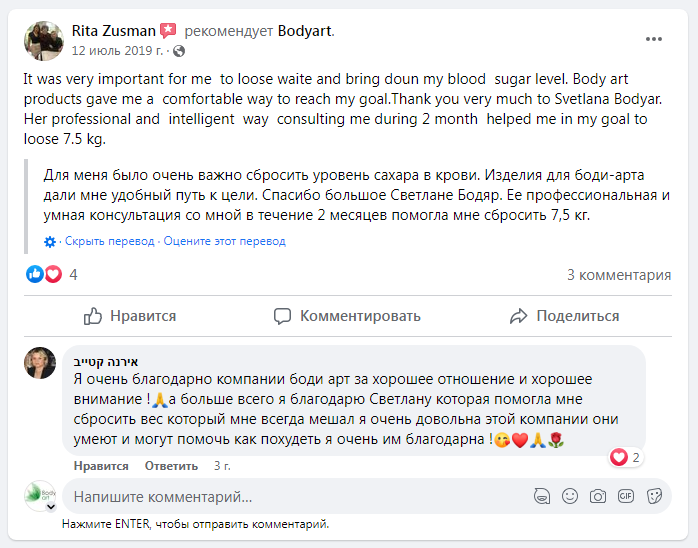
Task: Open the profile switcher arrow beside Bodyart avatar
Action: (50, 508)
